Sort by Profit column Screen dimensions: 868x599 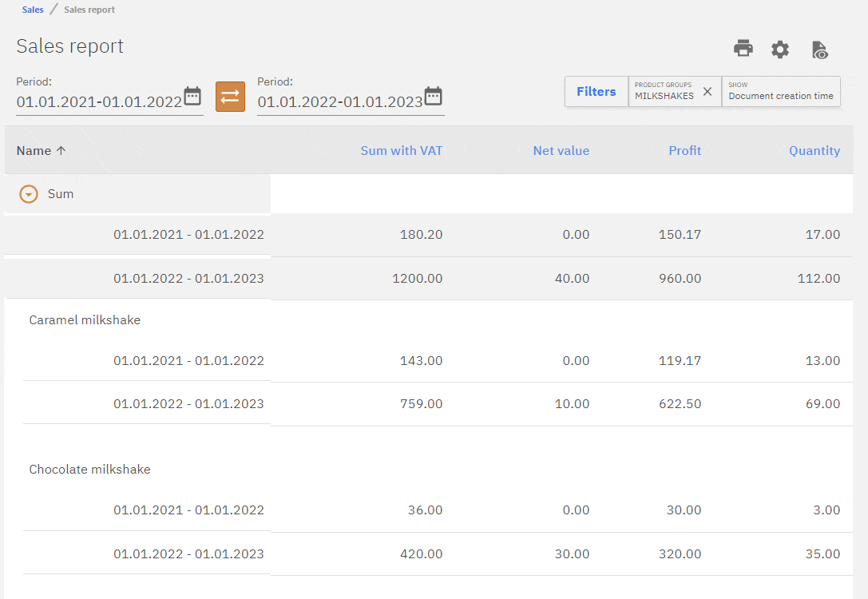pos(684,150)
